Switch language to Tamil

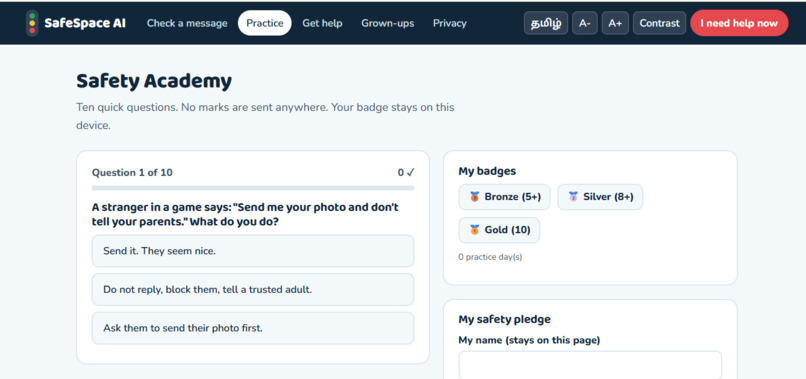click(546, 23)
